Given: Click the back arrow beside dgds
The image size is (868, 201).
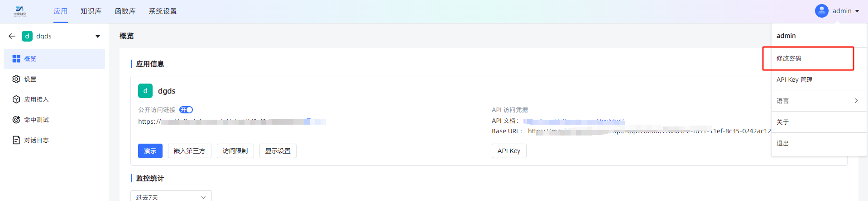Looking at the screenshot, I should pyautogui.click(x=12, y=36).
